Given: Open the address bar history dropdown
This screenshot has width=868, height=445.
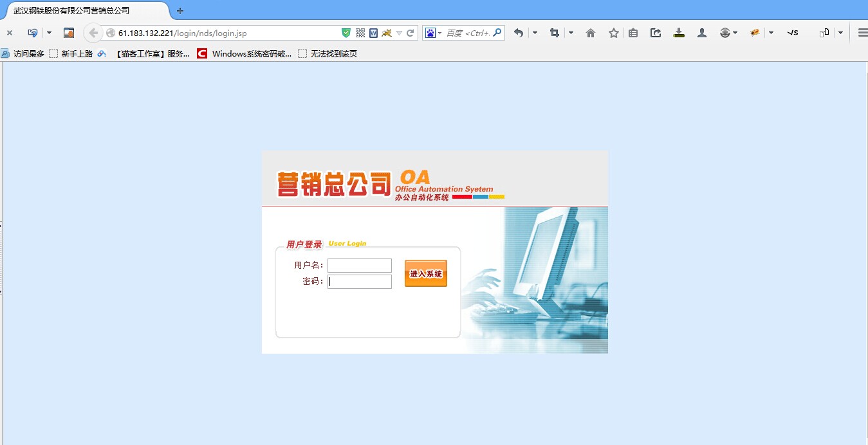Looking at the screenshot, I should click(399, 33).
